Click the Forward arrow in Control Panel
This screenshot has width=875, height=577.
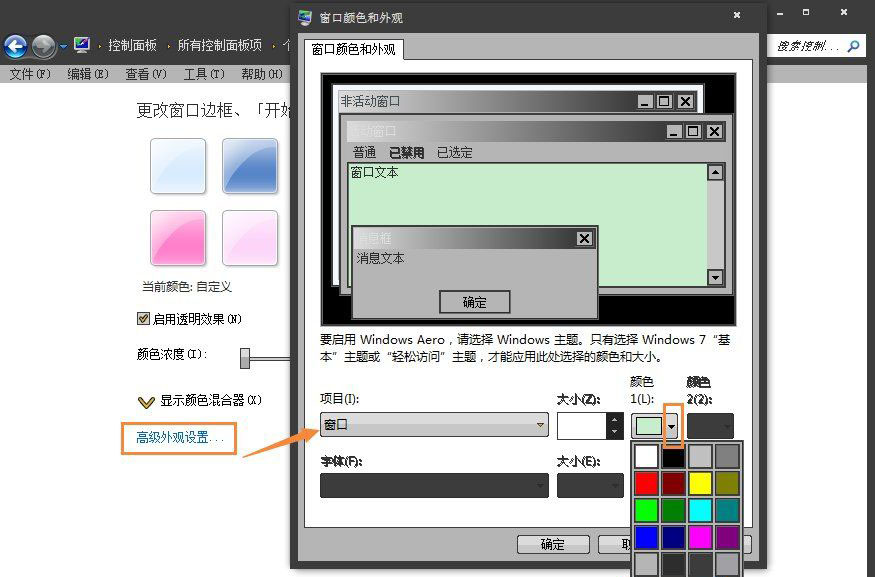(43, 46)
